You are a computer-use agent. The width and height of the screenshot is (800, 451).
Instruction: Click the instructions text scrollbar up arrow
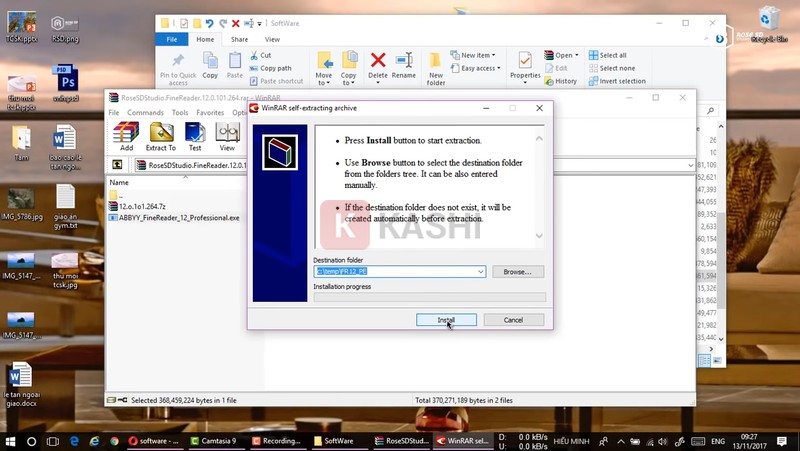pyautogui.click(x=539, y=138)
